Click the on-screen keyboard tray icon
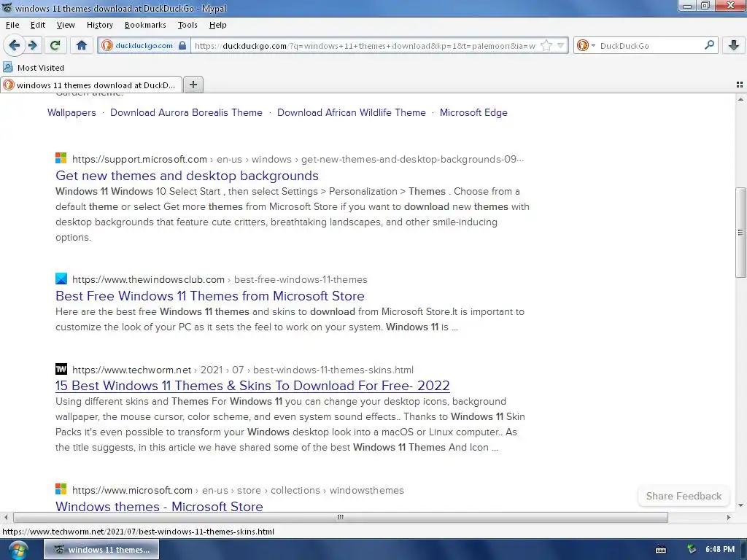 tap(661, 550)
